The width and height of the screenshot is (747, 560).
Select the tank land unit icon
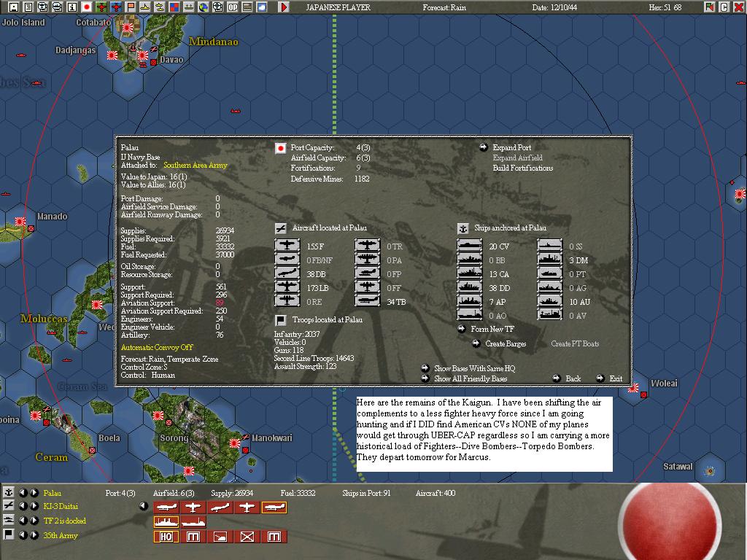pos(220,537)
